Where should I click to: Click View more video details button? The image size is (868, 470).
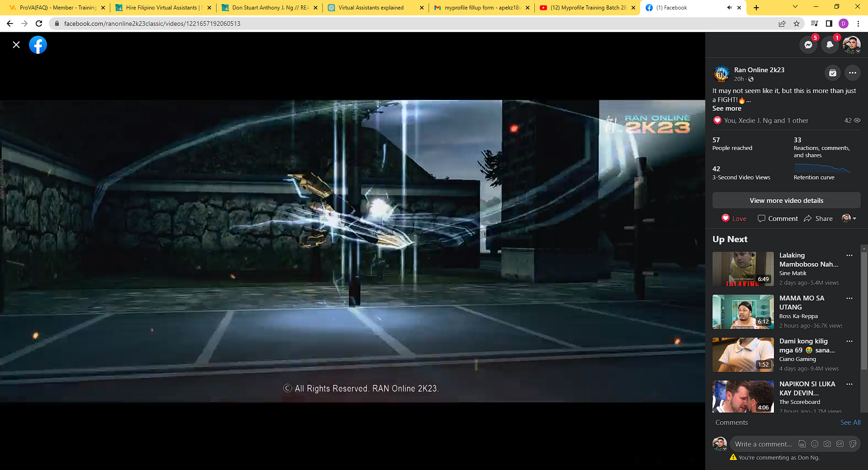[x=787, y=201]
